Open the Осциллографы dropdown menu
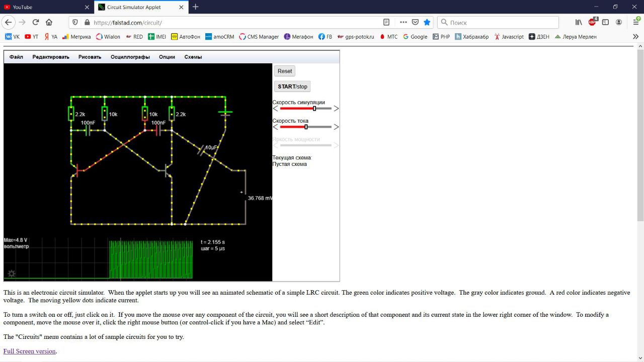Screen dimensions: 644x362 [x=130, y=57]
